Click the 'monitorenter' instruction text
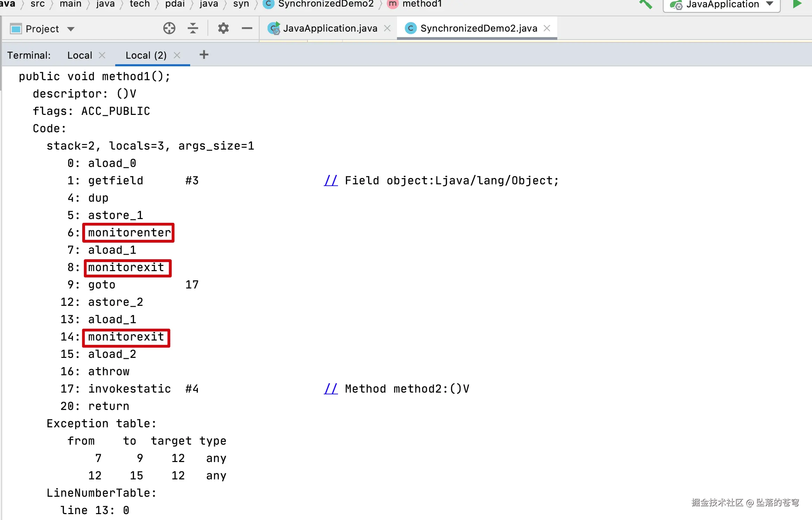 coord(129,233)
